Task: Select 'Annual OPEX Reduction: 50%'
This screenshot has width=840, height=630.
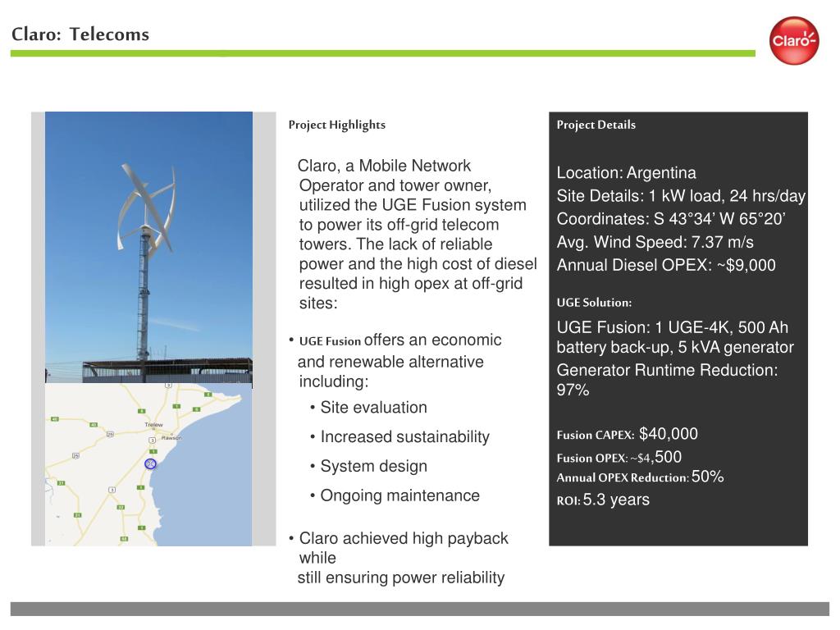Action: [640, 477]
